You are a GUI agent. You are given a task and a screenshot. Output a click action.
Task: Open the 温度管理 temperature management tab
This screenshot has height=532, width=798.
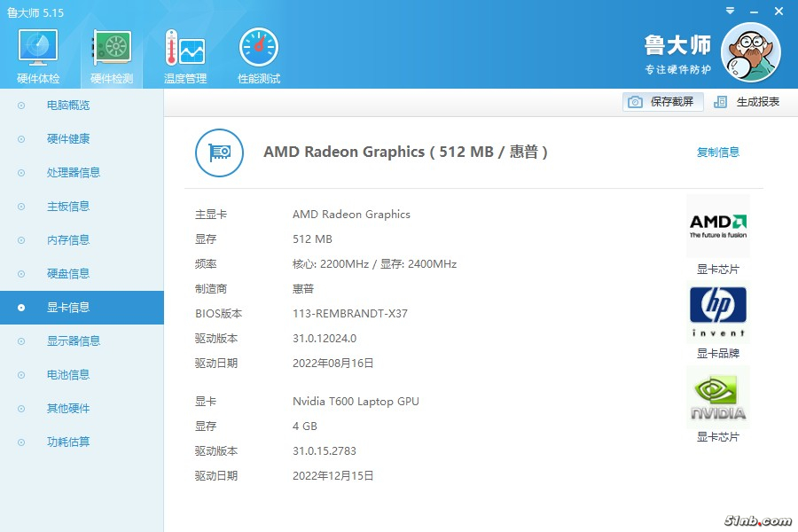click(x=185, y=56)
